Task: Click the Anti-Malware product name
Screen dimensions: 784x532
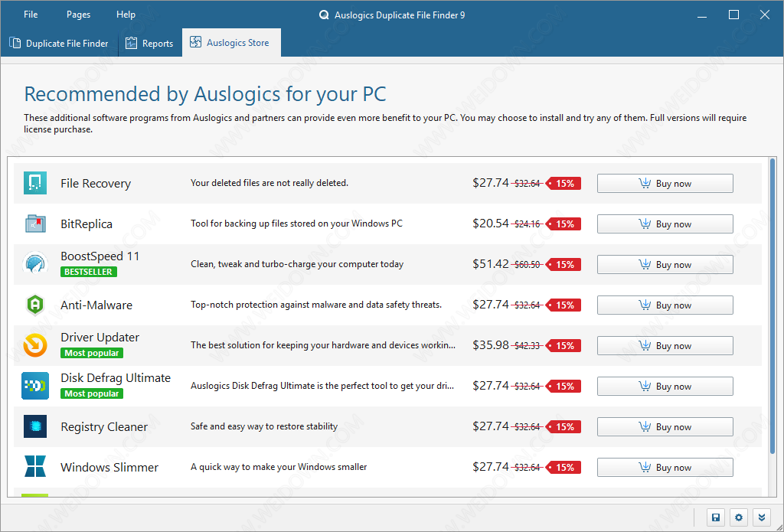Action: click(96, 305)
